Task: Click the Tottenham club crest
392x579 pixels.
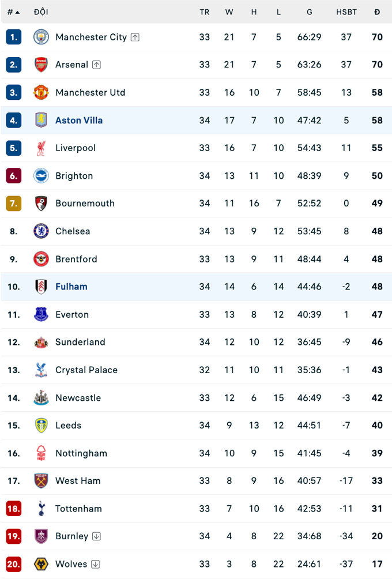Action: coord(41,509)
